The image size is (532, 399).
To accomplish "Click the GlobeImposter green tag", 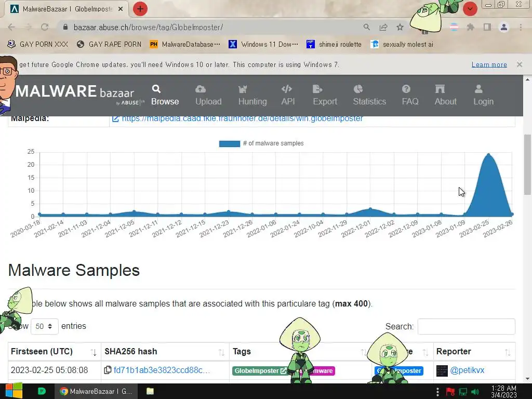I will click(x=260, y=371).
